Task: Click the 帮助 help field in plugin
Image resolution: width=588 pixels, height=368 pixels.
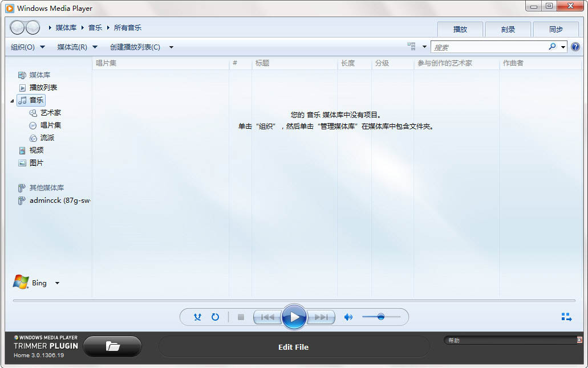Action: pyautogui.click(x=510, y=340)
